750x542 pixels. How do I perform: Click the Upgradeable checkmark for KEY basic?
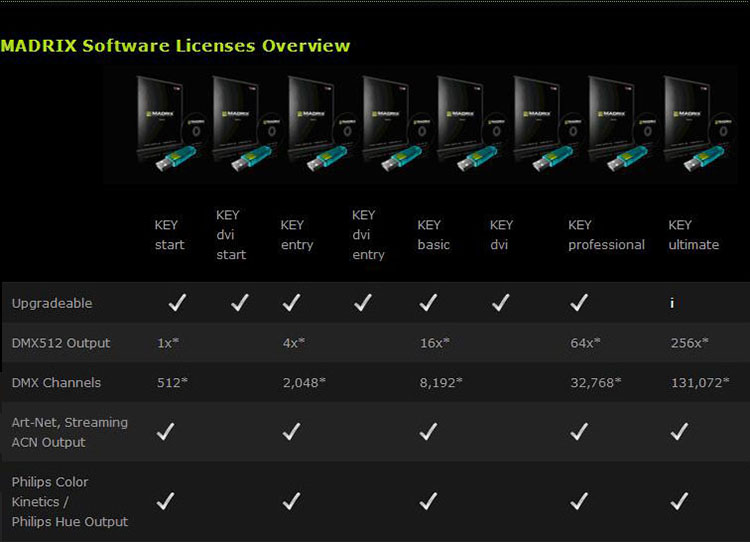click(x=428, y=302)
